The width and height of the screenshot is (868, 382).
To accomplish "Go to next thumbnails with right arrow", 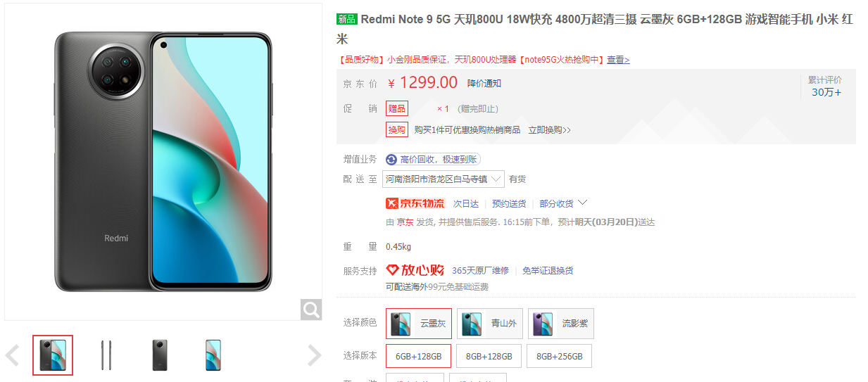I will pyautogui.click(x=315, y=355).
